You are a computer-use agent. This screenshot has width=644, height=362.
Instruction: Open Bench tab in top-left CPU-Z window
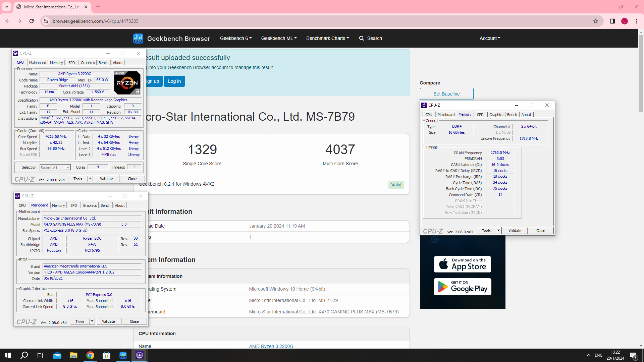click(x=104, y=63)
